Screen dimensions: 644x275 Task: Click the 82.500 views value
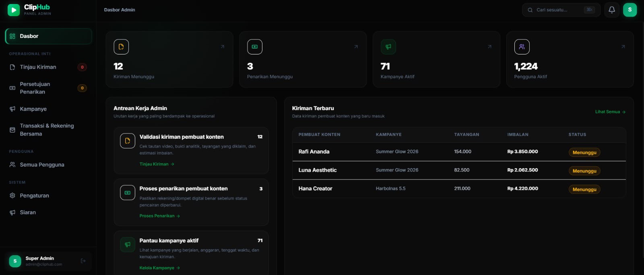462,170
